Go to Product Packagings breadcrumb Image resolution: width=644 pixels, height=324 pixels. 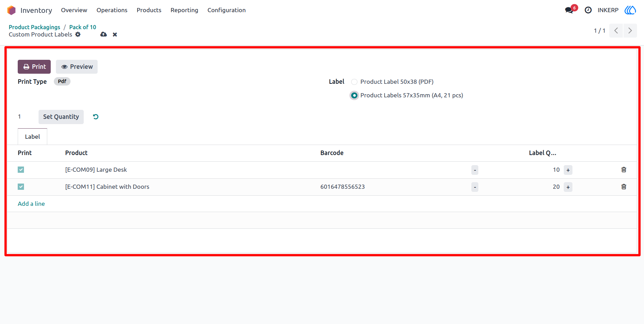pyautogui.click(x=34, y=27)
